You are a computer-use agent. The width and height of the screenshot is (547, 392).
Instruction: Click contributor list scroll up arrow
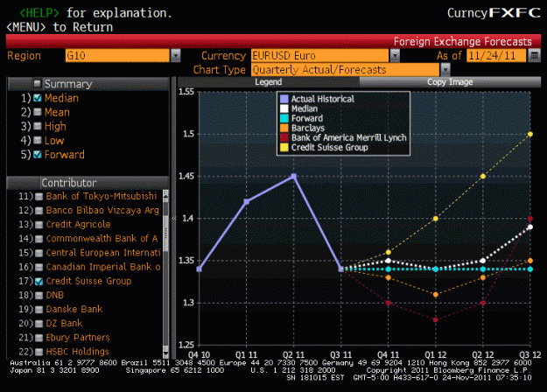coord(165,196)
